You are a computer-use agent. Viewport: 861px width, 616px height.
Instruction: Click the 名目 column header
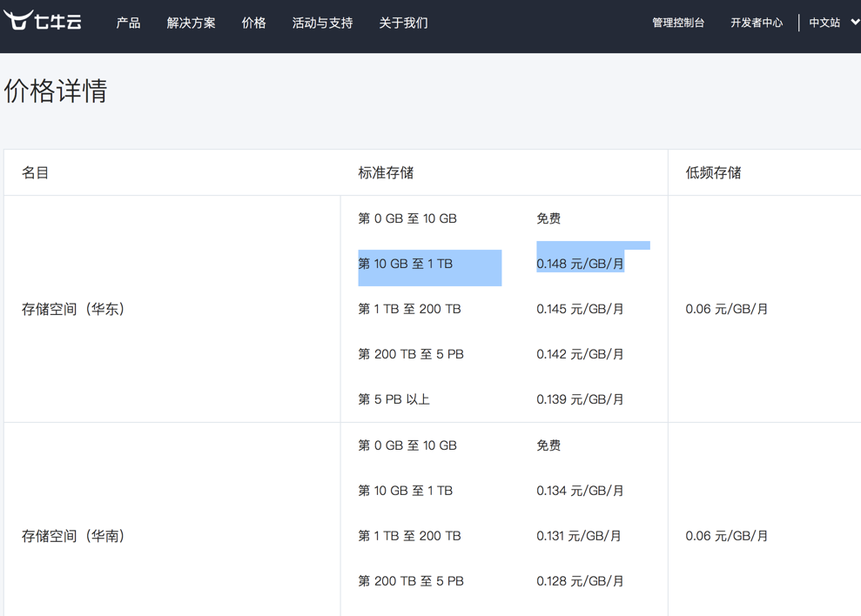[x=36, y=172]
